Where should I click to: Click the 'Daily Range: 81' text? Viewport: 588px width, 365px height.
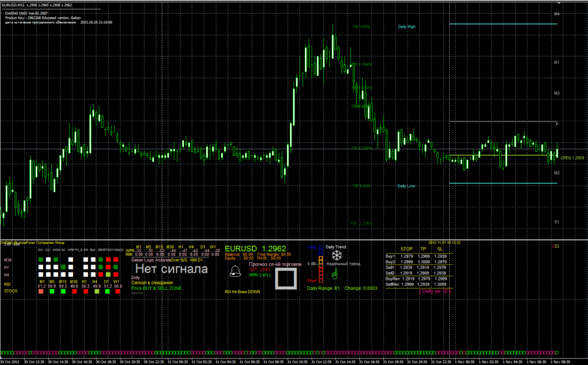pyautogui.click(x=323, y=288)
